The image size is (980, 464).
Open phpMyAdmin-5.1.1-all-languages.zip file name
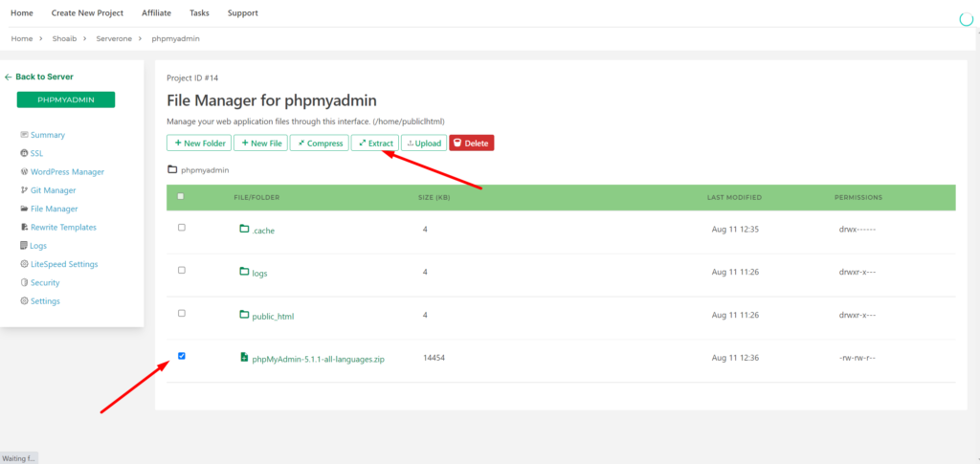click(x=318, y=360)
